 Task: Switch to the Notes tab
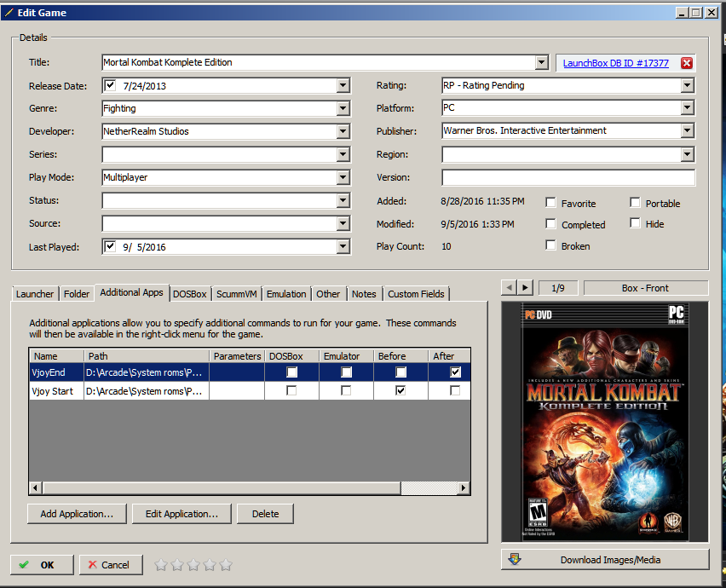pos(364,294)
